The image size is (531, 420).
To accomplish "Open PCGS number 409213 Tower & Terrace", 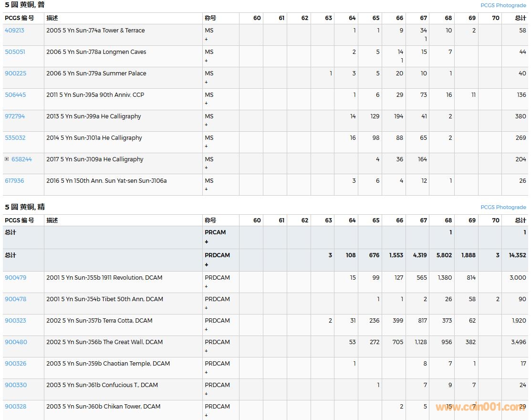I will [14, 31].
